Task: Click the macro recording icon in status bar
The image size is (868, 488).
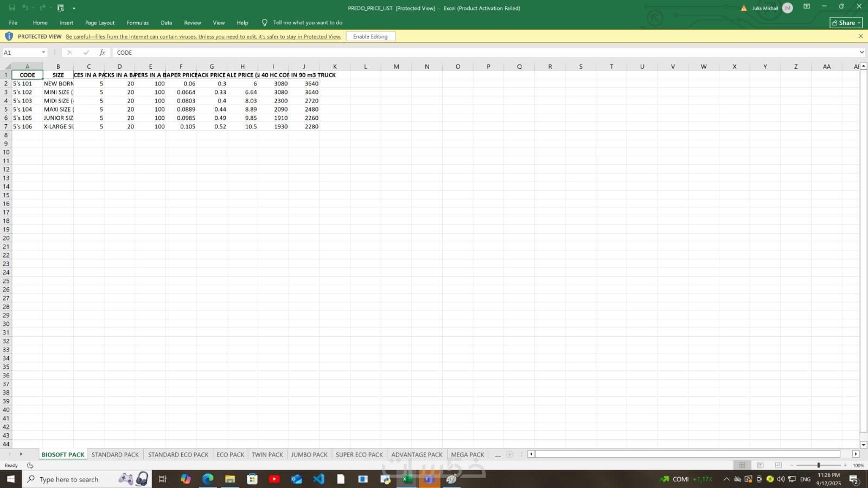Action: coord(30,465)
